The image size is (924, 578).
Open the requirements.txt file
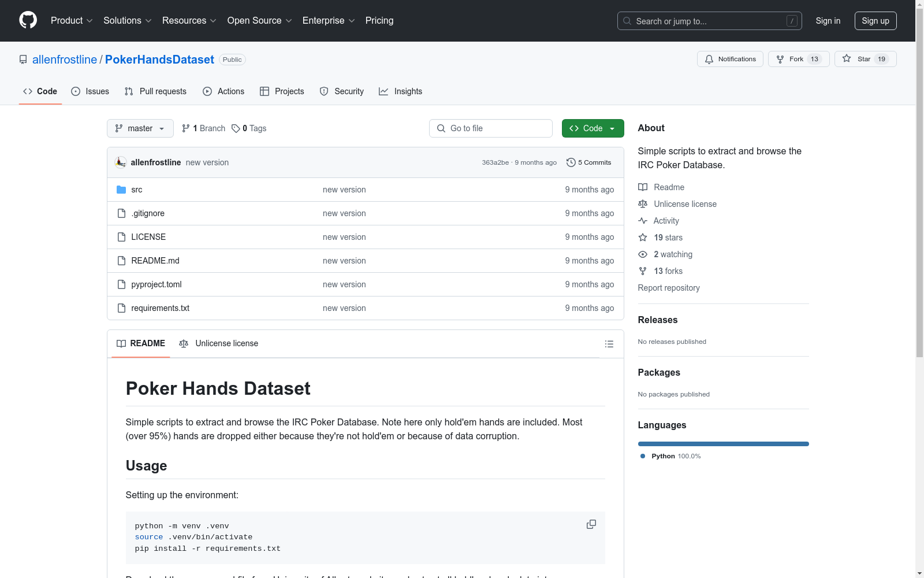coord(161,308)
